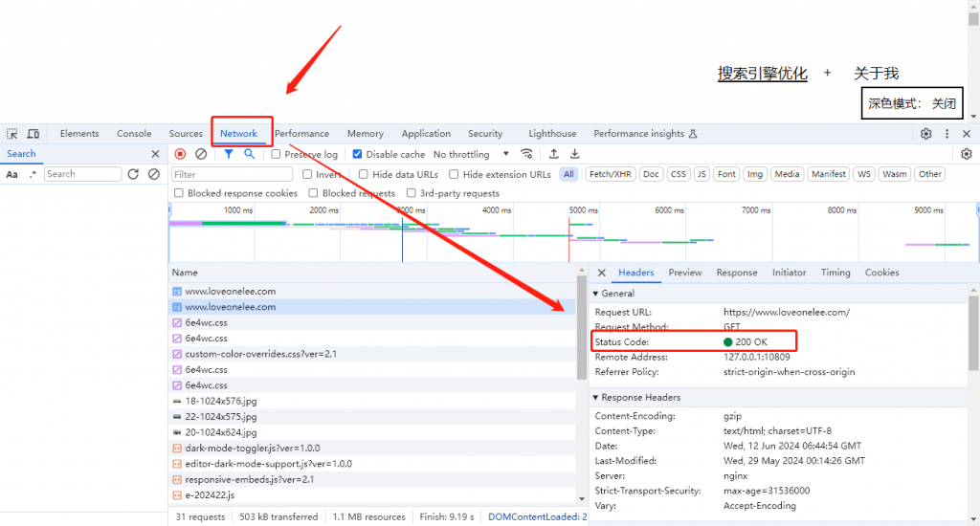The width and height of the screenshot is (980, 526).
Task: Click the 关于我 menu item
Action: click(877, 73)
